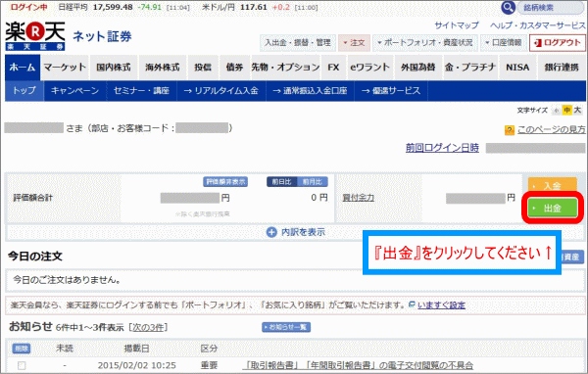The image size is (588, 374).
Task: Select the 債券 tab
Action: click(x=234, y=68)
